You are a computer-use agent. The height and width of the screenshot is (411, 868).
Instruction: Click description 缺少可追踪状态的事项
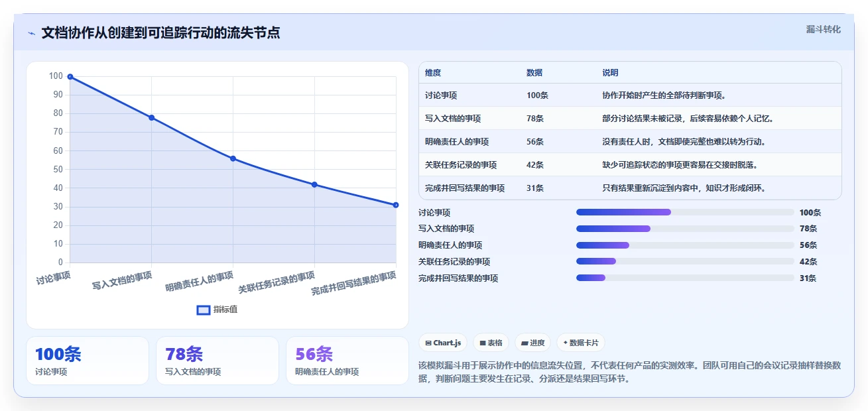point(642,165)
